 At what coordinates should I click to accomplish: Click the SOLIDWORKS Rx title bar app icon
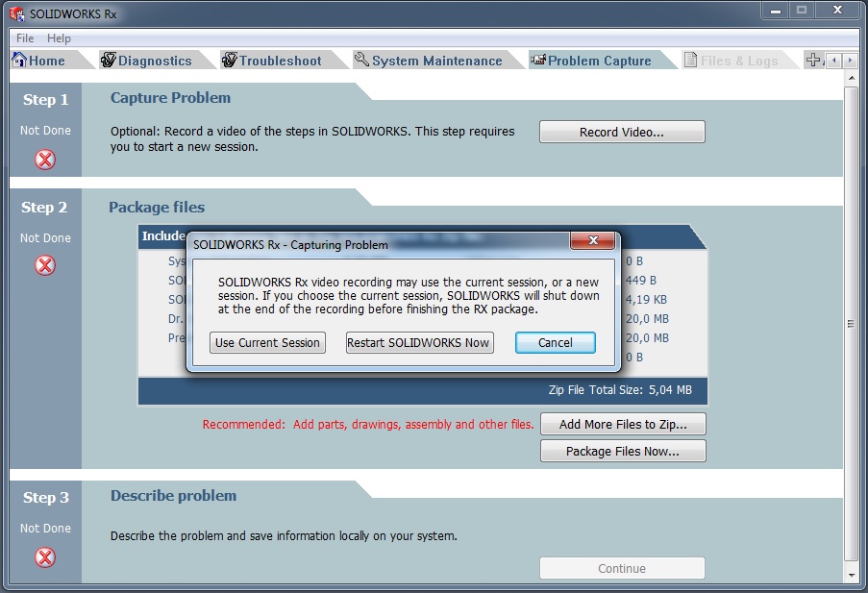16,14
